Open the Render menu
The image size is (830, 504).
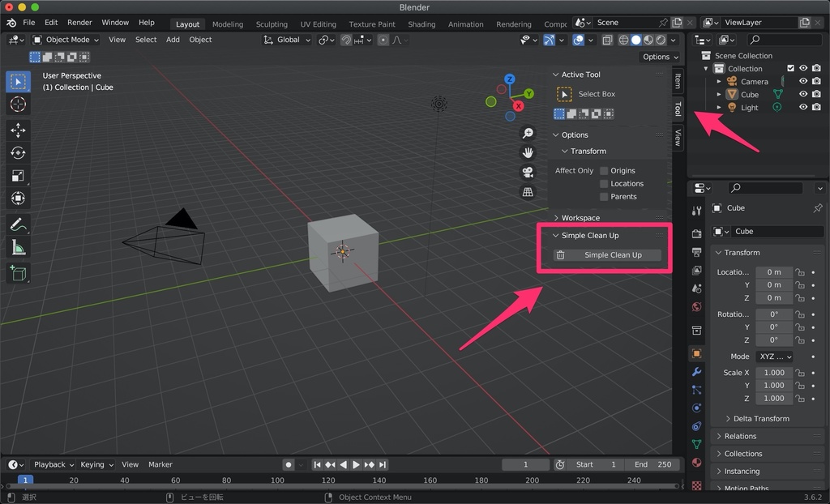(x=79, y=22)
